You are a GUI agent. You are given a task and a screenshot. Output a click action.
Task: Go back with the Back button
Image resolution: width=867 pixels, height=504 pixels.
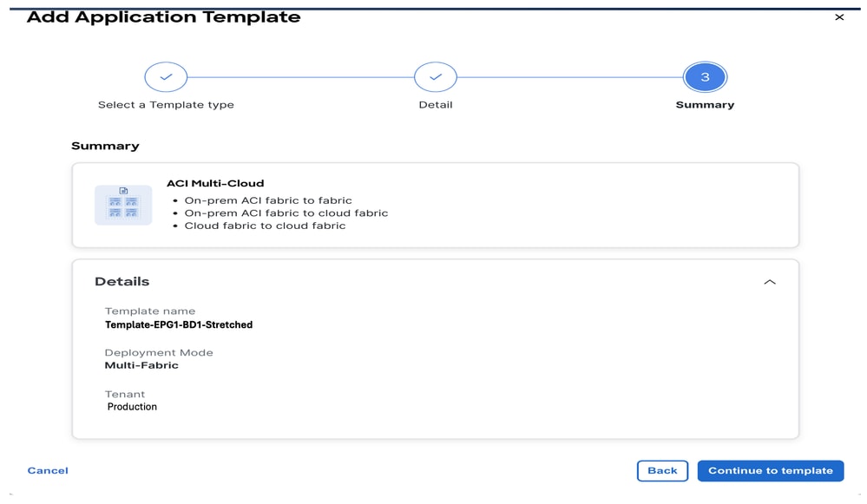click(662, 471)
